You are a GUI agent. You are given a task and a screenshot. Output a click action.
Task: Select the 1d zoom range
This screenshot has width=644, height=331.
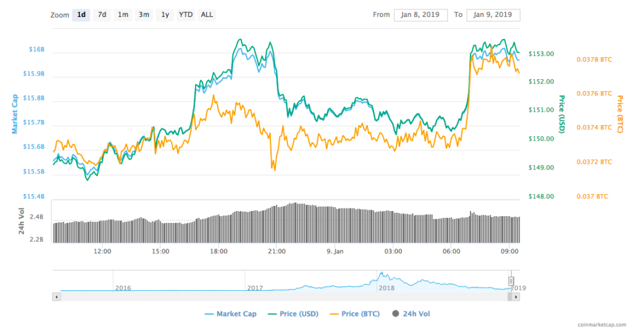(80, 14)
